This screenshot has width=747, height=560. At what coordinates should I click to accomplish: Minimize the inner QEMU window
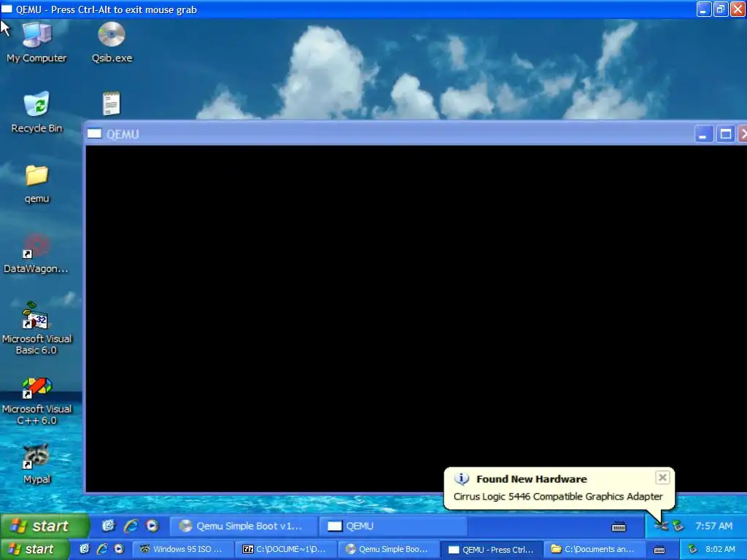click(703, 134)
